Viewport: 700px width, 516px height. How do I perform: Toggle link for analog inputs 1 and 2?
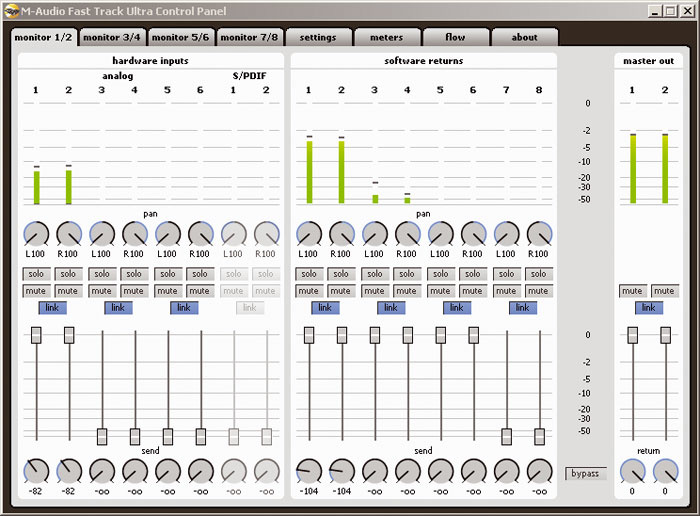[52, 308]
